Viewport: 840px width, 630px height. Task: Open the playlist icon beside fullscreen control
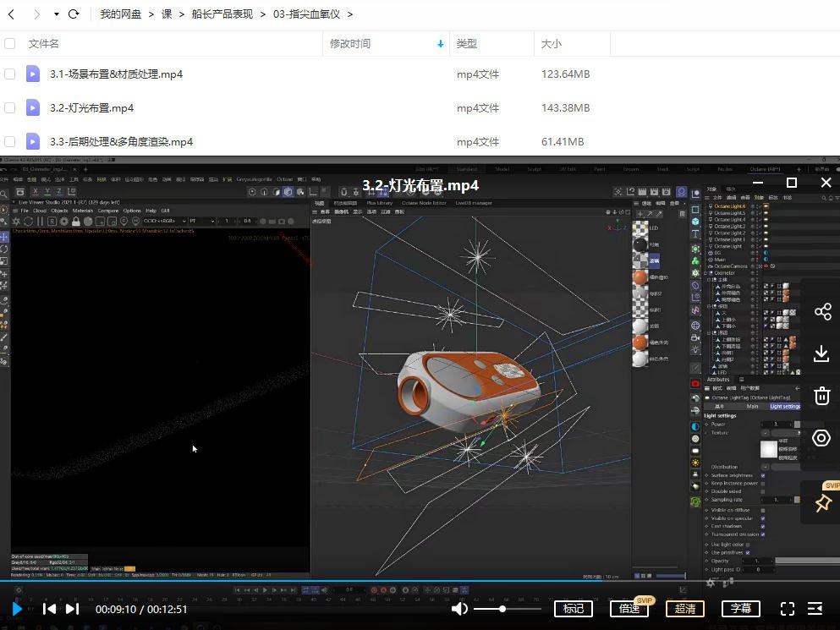pyautogui.click(x=815, y=608)
